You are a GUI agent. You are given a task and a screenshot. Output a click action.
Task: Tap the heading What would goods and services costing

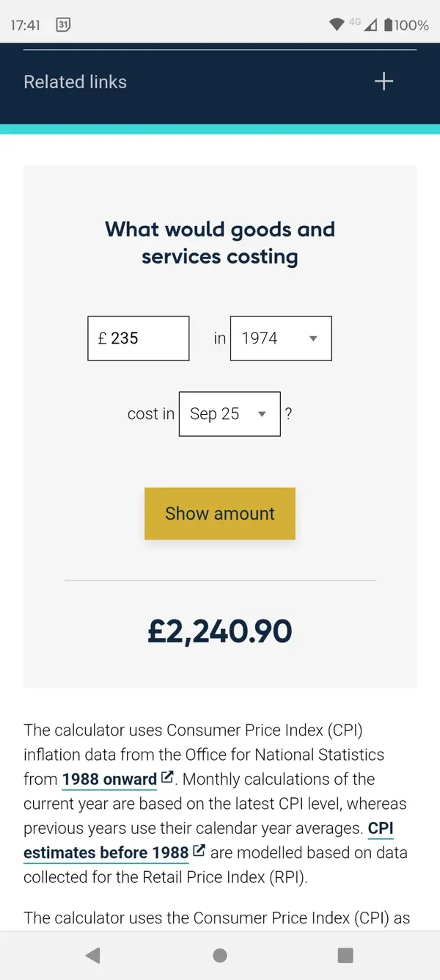pos(220,243)
